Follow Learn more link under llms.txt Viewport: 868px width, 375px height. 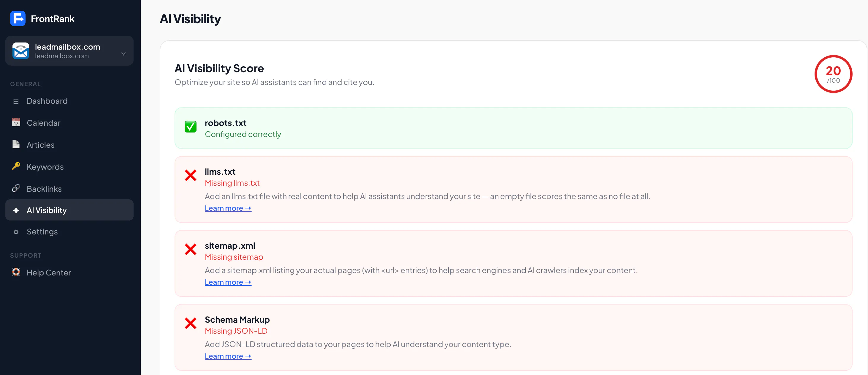click(228, 208)
